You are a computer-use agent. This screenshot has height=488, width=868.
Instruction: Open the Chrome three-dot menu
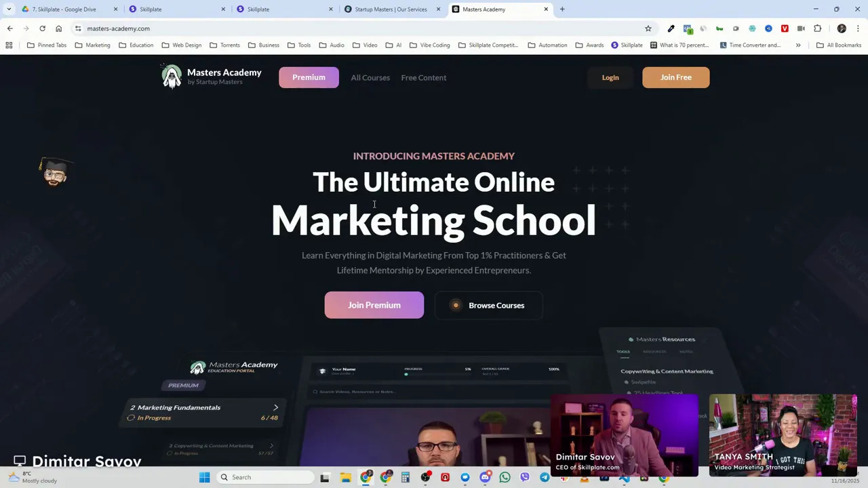click(858, 28)
